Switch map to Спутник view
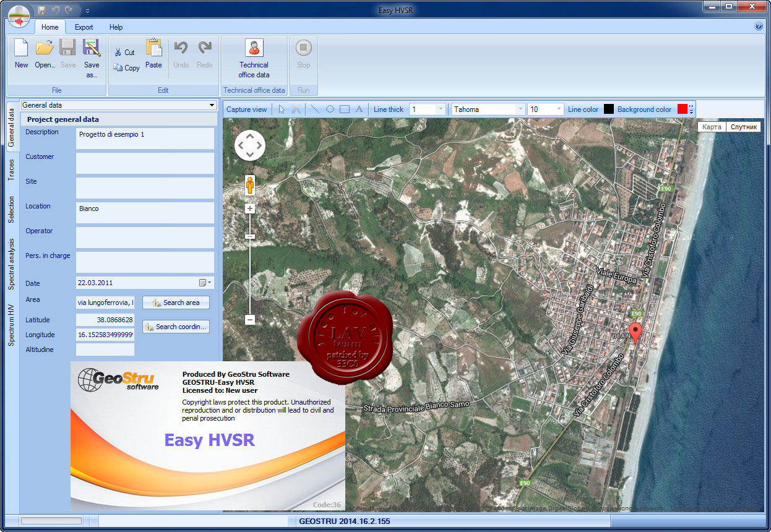The height and width of the screenshot is (532, 771). [743, 127]
